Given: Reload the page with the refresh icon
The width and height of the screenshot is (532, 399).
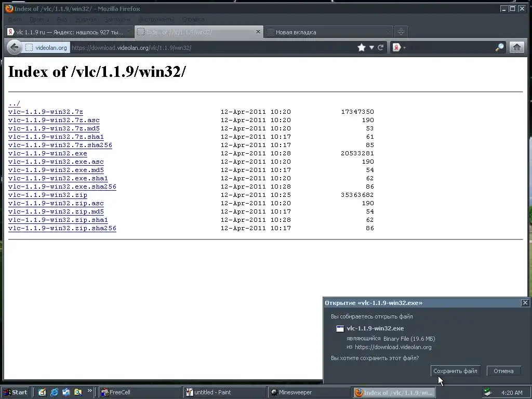Looking at the screenshot, I should [x=381, y=47].
